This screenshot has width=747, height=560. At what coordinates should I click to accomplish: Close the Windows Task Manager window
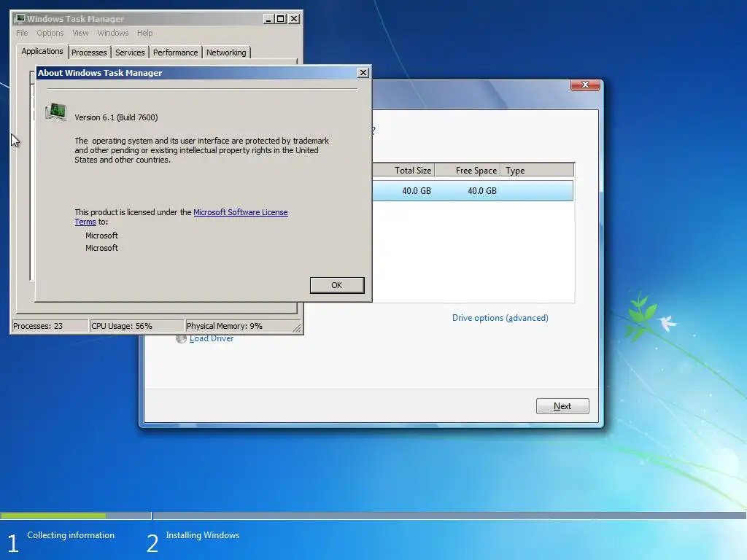[295, 18]
